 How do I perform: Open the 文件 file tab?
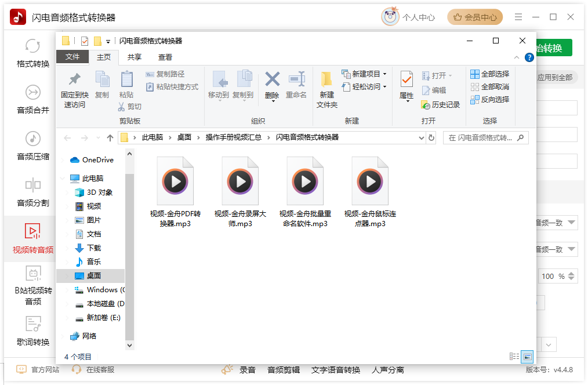coord(72,57)
